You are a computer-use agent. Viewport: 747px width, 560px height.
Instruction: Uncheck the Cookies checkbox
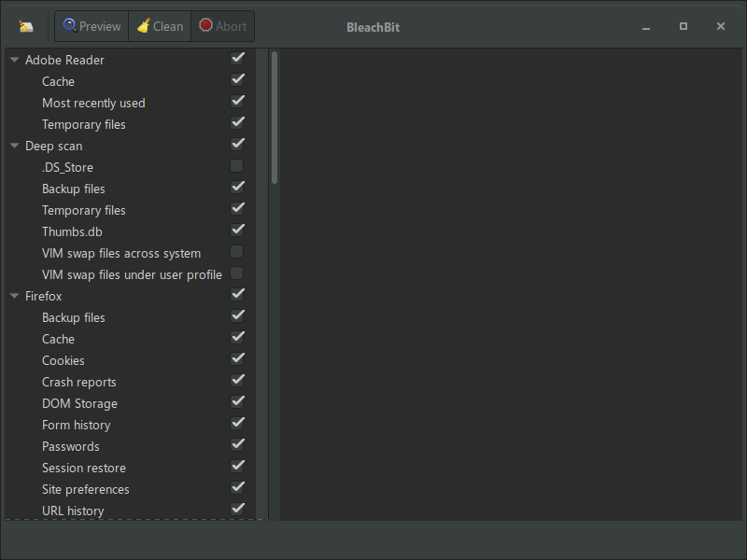click(x=237, y=359)
